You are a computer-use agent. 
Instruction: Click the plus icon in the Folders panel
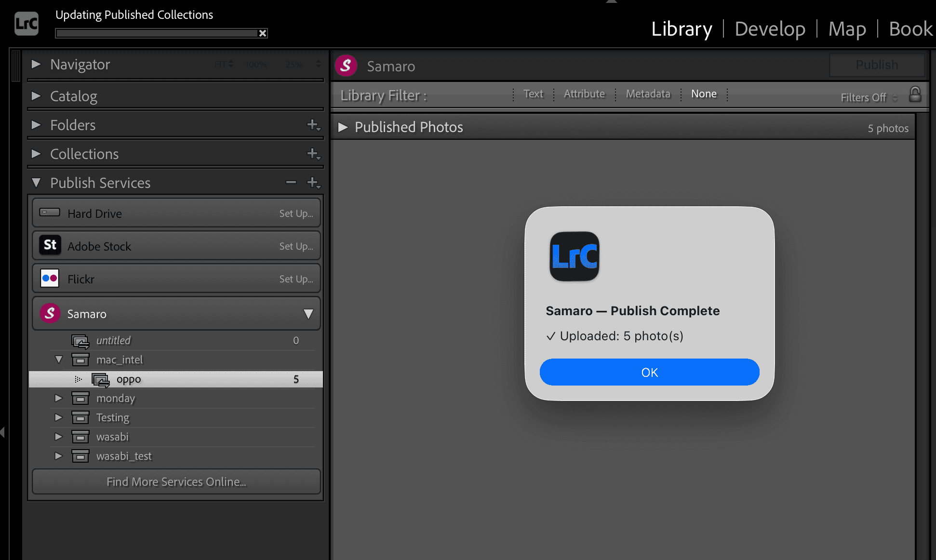point(313,125)
